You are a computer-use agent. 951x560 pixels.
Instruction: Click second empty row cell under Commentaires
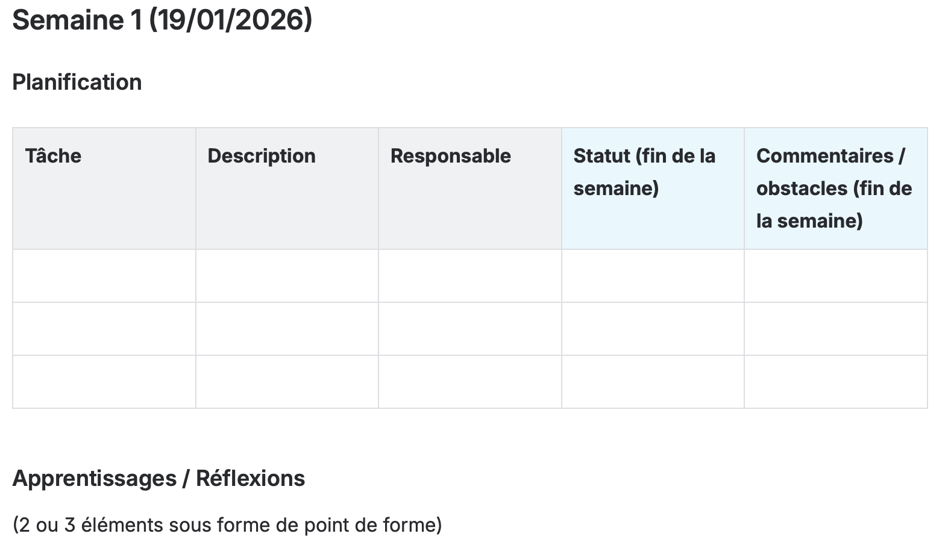pos(835,329)
